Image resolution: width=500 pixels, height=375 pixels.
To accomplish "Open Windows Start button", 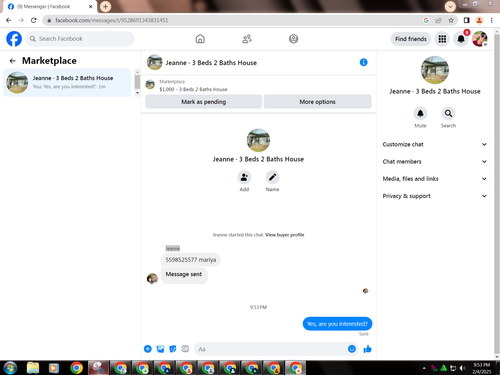I will tap(10, 368).
